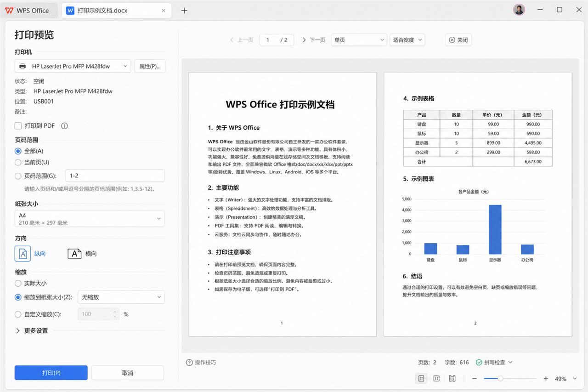This screenshot has width=588, height=392.
Task: Click the 取消 cancel button
Action: coord(128,373)
